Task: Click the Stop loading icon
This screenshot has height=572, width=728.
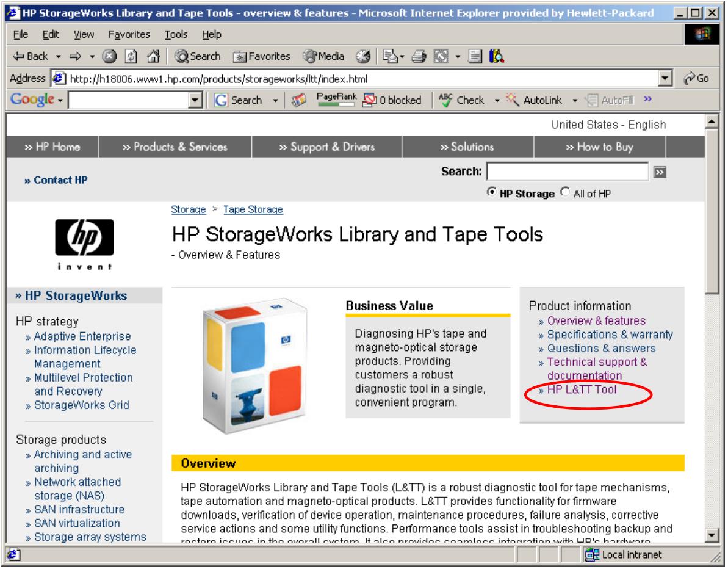Action: (x=109, y=57)
